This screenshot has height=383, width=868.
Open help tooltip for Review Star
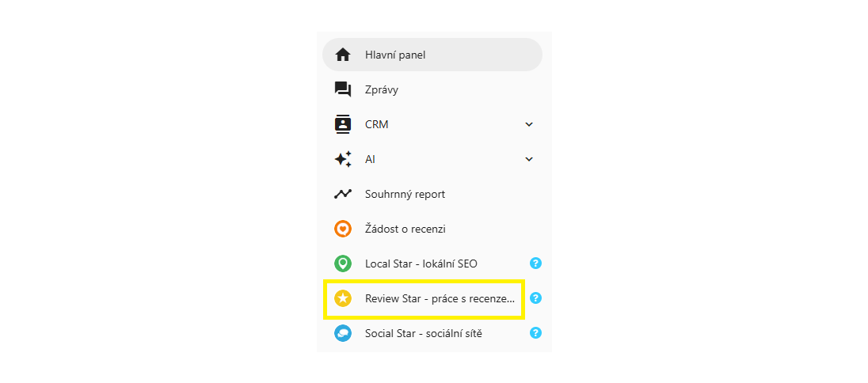pyautogui.click(x=535, y=298)
